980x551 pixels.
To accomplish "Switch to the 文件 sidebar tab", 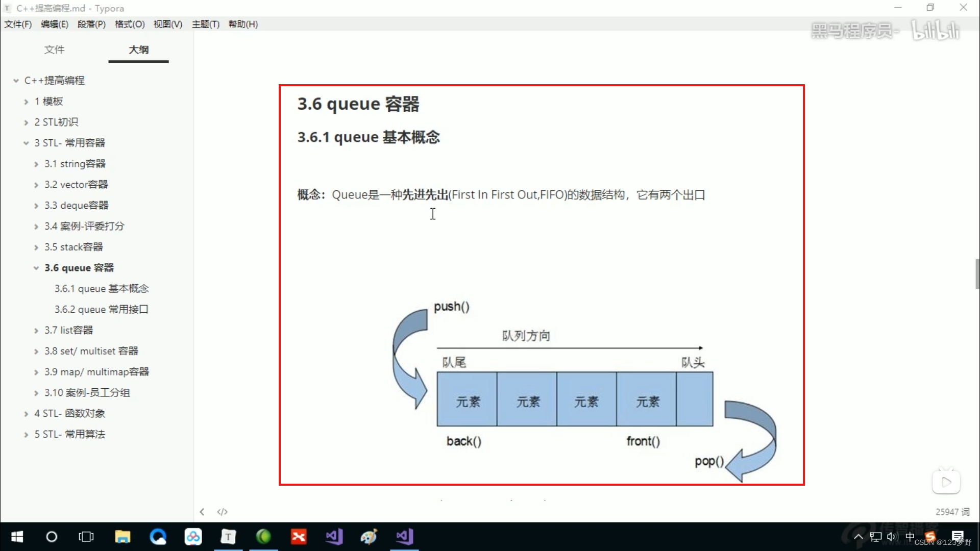I will click(54, 49).
